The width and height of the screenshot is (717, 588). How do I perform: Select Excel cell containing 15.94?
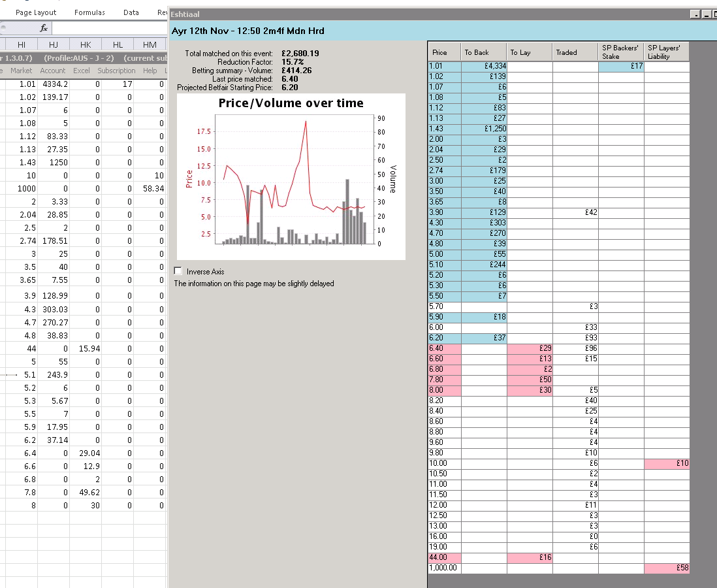point(86,349)
